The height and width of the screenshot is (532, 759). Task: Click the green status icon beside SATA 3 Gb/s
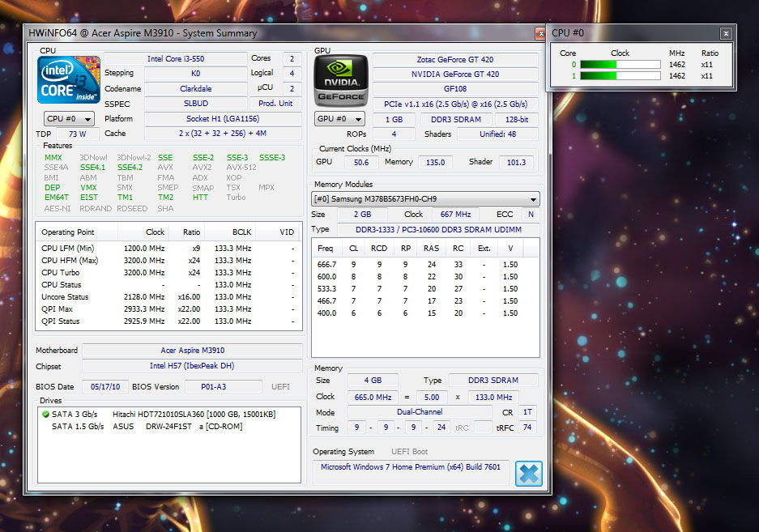(45, 415)
